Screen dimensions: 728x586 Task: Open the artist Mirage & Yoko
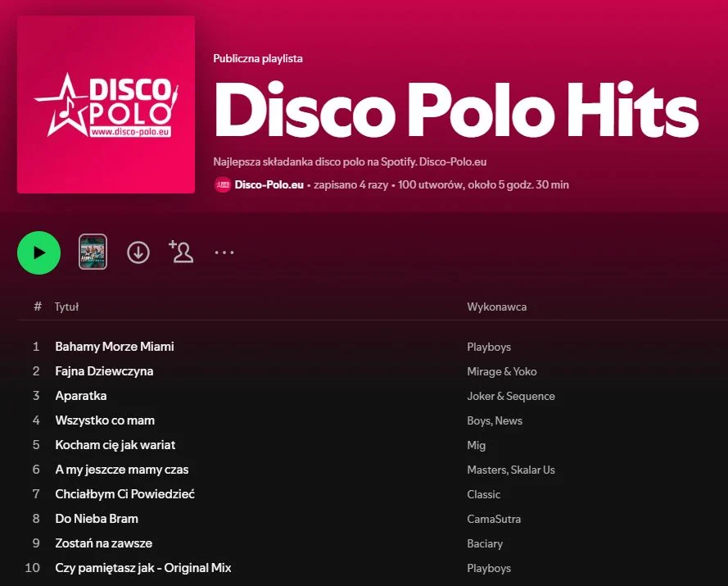click(502, 372)
